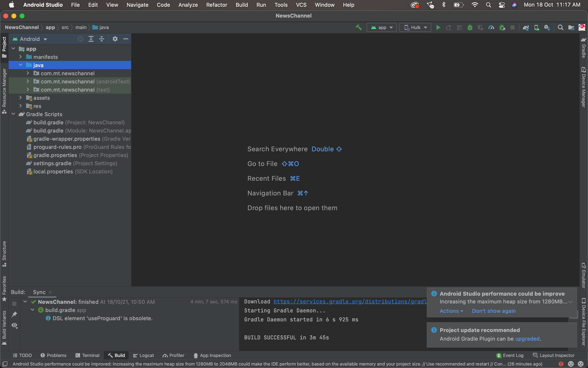Open the eye view options in Build panel
The height and width of the screenshot is (368, 588).
(14, 325)
